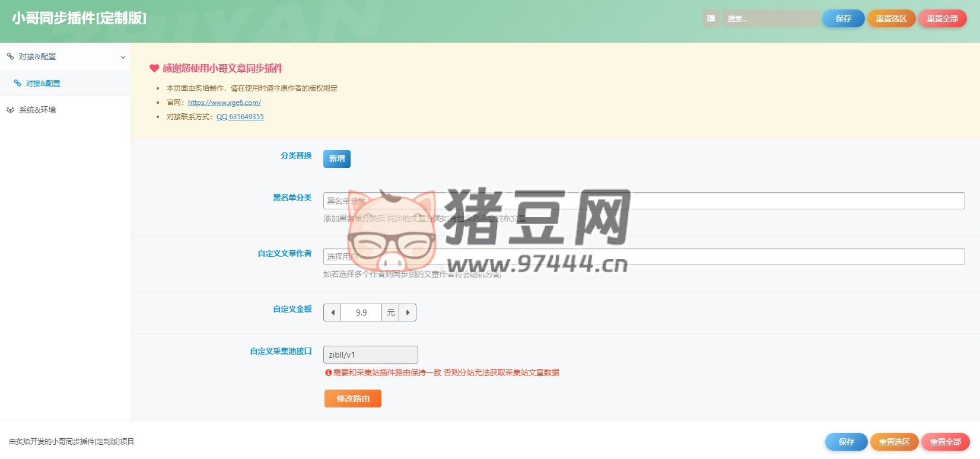Open the 系统&环境 menu
Screen dimensions: 980x459
(x=65, y=110)
